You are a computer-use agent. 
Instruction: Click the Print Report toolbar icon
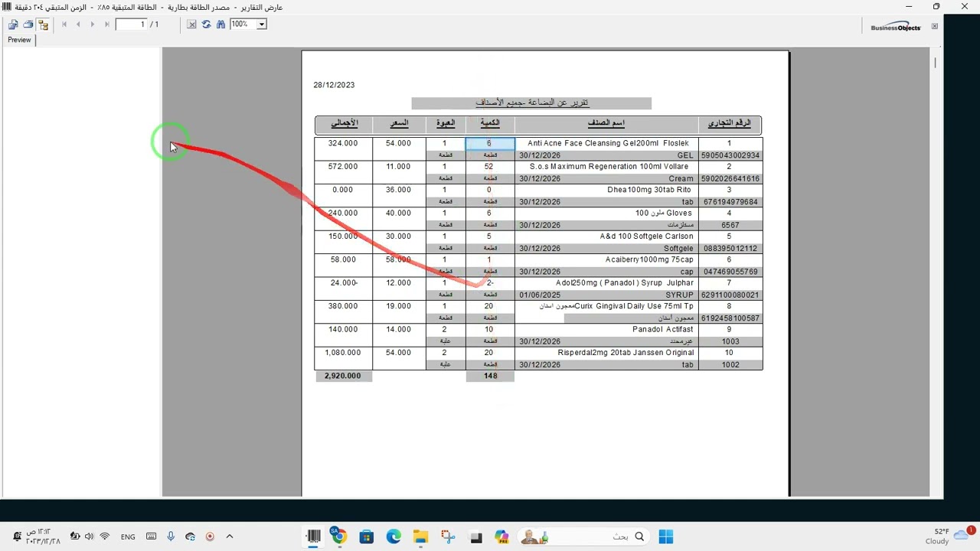(28, 24)
